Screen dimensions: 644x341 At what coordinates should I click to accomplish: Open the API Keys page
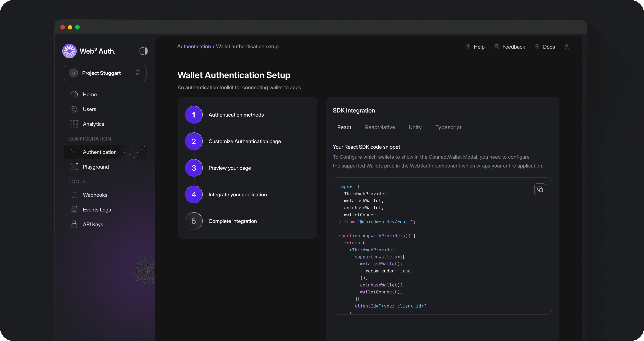(x=93, y=224)
